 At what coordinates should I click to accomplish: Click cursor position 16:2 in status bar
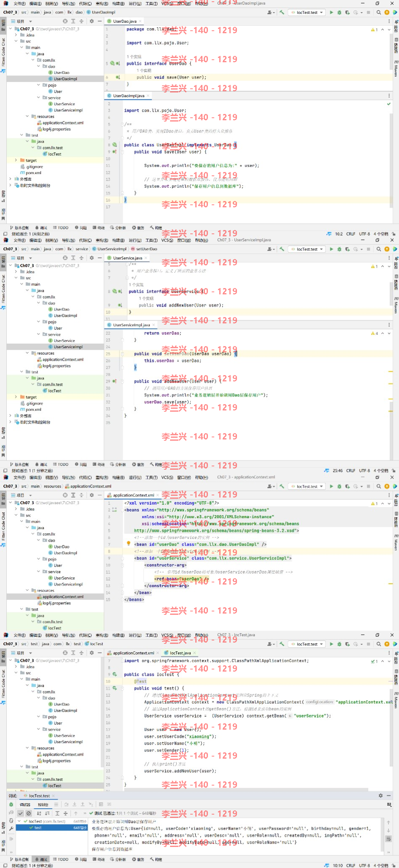pyautogui.click(x=339, y=234)
